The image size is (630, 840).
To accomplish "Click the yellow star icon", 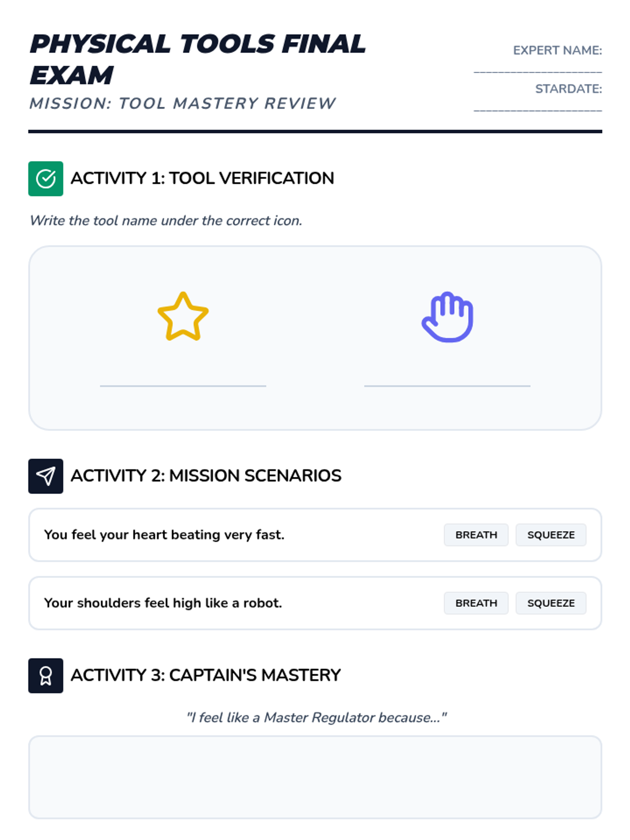I will pyautogui.click(x=183, y=317).
